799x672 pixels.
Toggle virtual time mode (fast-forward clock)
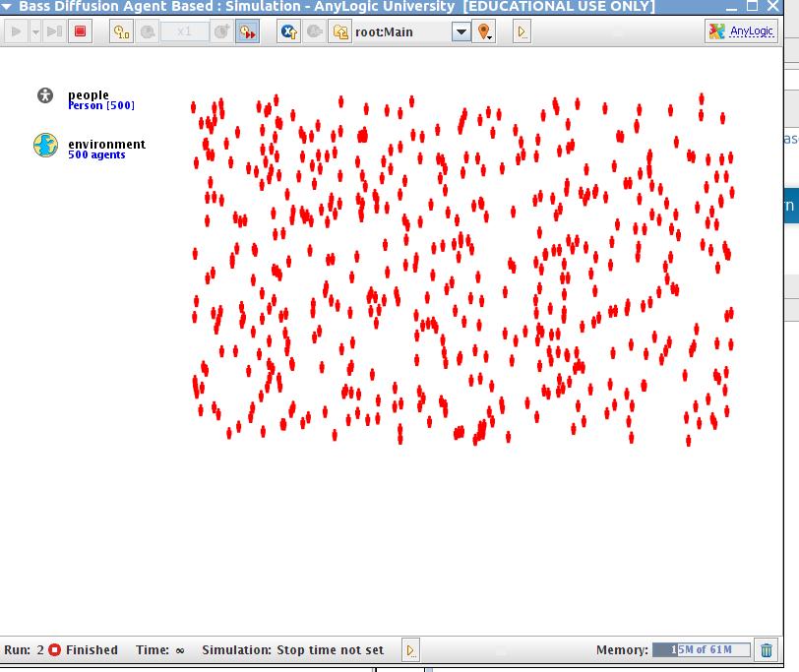tap(248, 31)
